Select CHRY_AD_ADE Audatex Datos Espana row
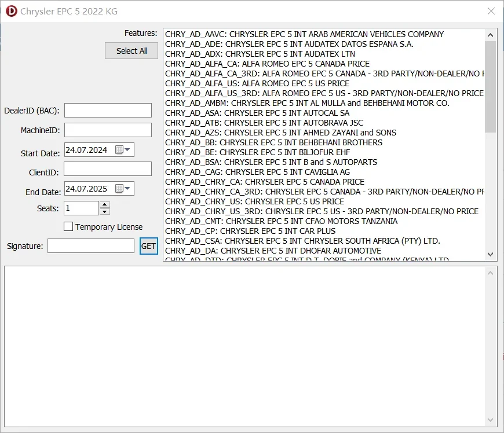 [324, 44]
